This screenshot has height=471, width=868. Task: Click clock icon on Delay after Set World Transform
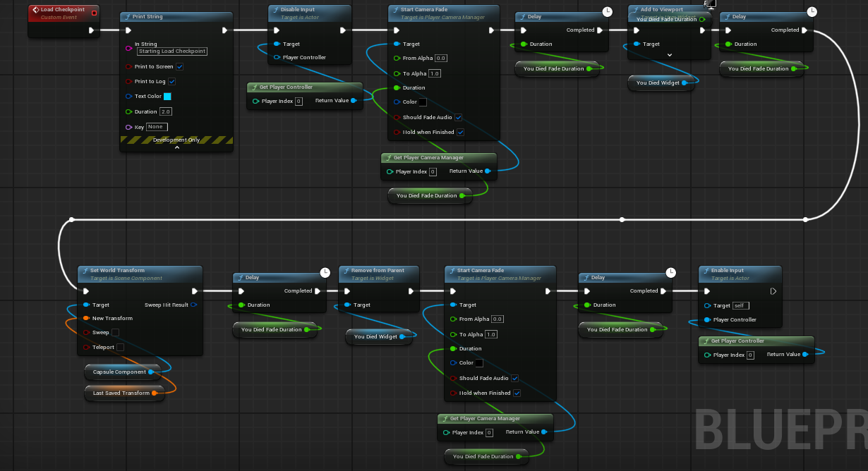click(x=325, y=271)
